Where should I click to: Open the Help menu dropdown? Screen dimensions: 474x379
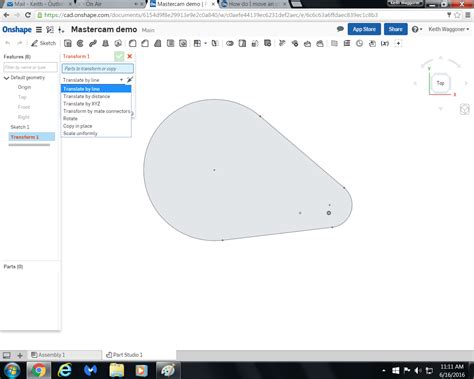(x=417, y=29)
